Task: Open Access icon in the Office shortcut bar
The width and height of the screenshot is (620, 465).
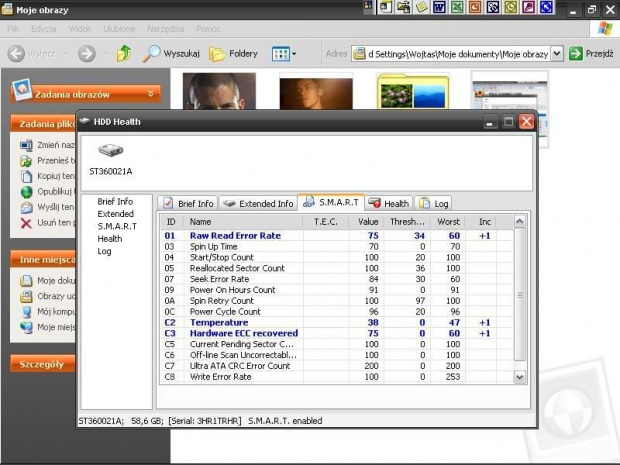Action: 528,7
